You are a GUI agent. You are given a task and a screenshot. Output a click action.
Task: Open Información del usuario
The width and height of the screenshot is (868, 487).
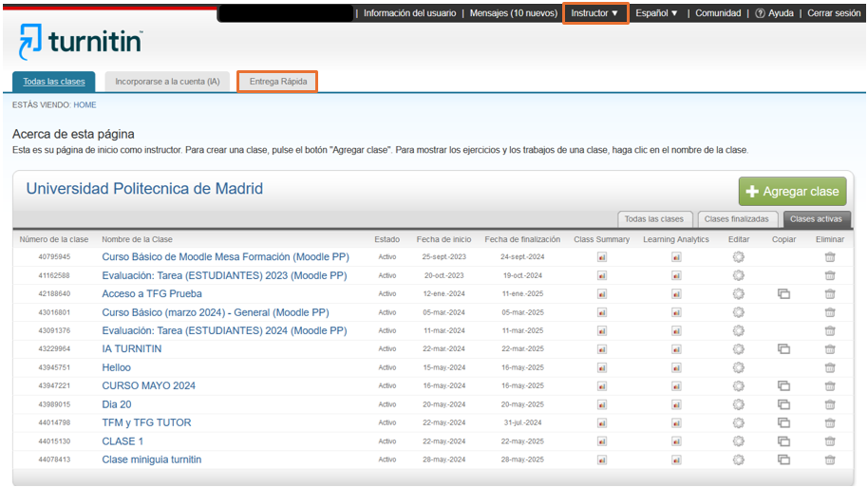pos(409,13)
